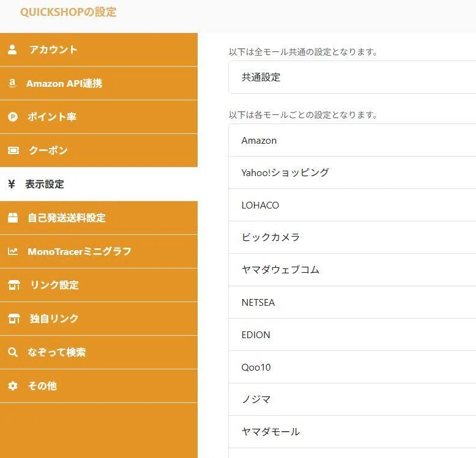
Task: Select the ポイント率 menu item
Action: 99,117
